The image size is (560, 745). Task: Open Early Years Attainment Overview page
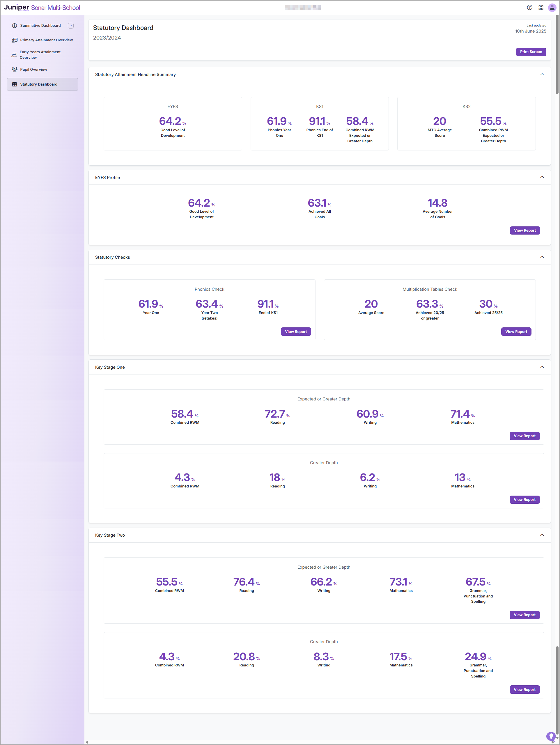point(40,54)
